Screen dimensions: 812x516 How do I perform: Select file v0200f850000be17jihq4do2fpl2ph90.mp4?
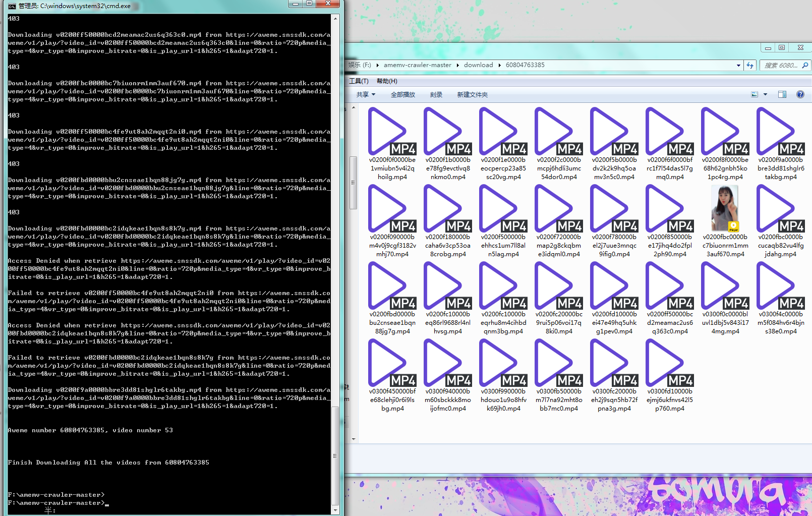[x=670, y=221]
